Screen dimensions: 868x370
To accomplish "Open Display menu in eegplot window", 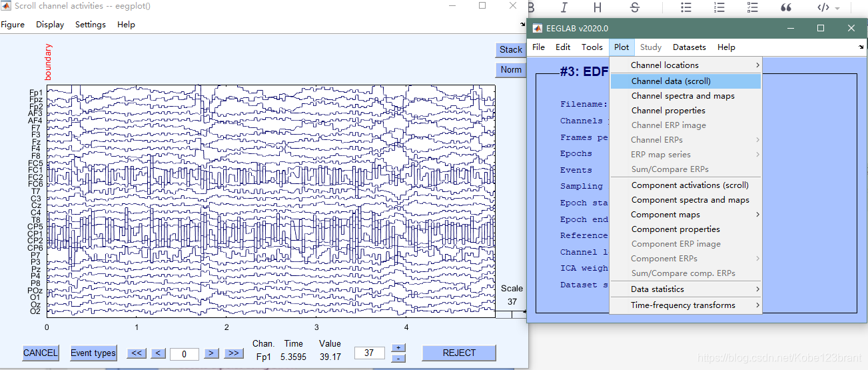I will 50,25.
